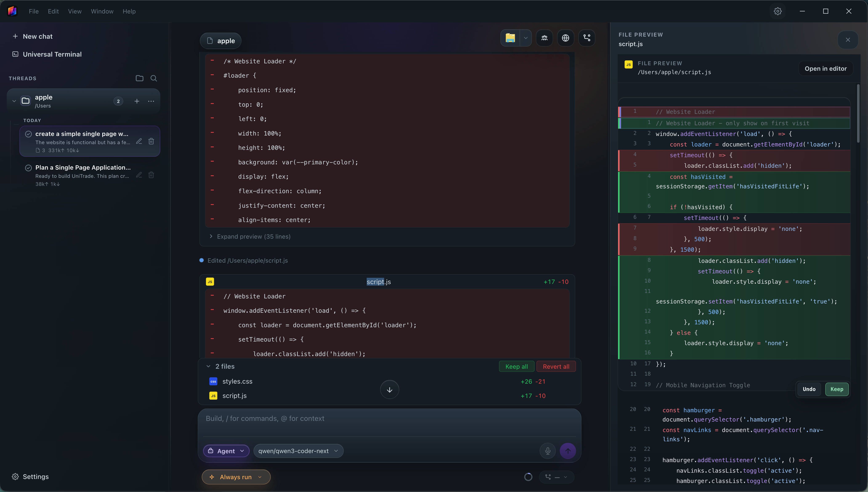Undo the script.js change
The image size is (868, 492).
click(809, 389)
